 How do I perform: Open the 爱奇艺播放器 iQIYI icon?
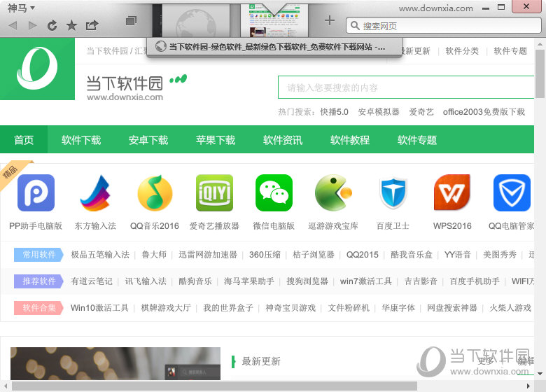pyautogui.click(x=214, y=193)
